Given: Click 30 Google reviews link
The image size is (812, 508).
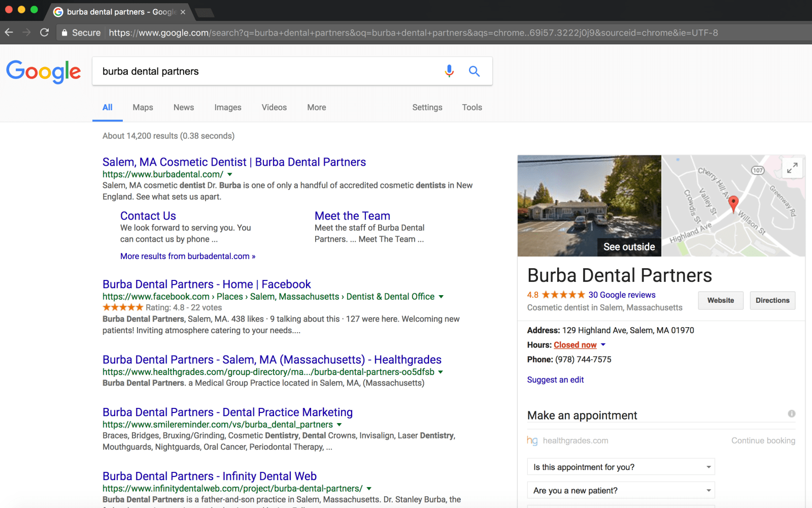Looking at the screenshot, I should pos(622,295).
